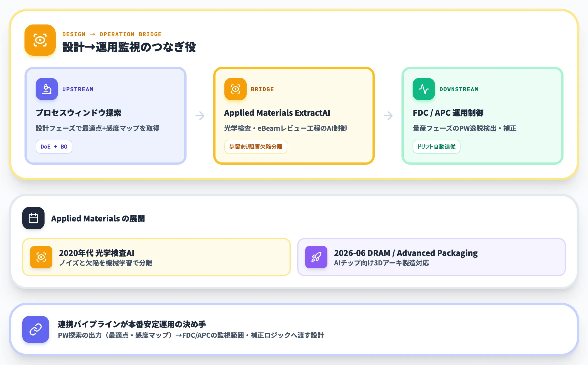The width and height of the screenshot is (588, 365).
Task: Click the PW探索の出力 pipeline description line
Action: tap(191, 335)
